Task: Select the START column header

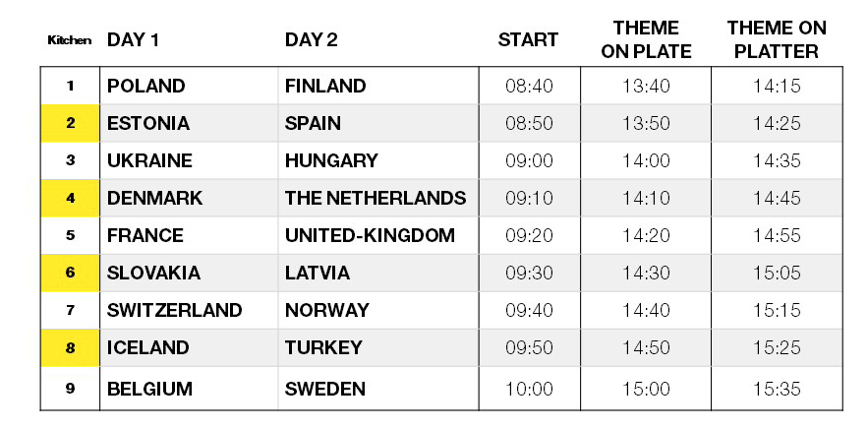Action: coord(528,40)
